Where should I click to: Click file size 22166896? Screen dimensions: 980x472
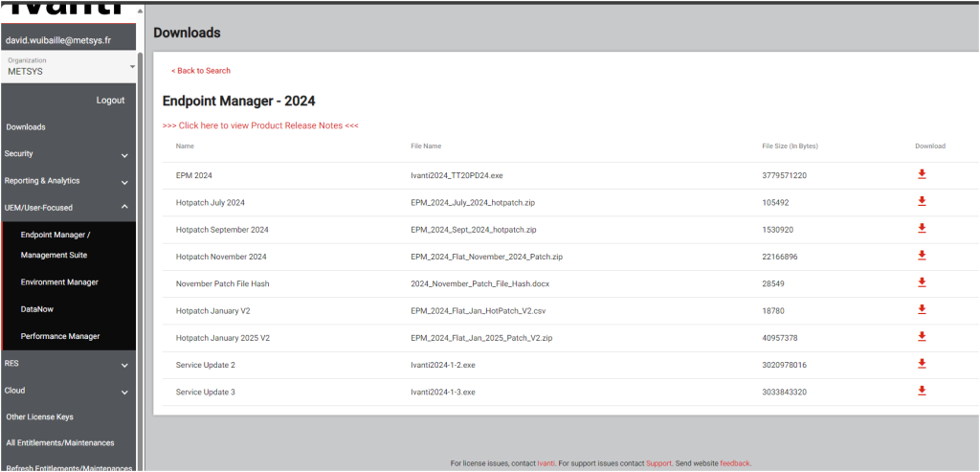point(780,257)
